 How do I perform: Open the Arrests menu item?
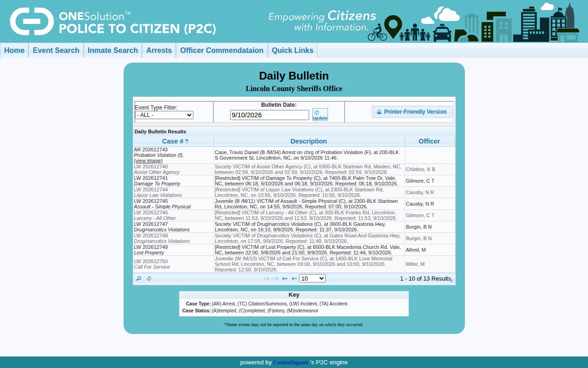(159, 51)
